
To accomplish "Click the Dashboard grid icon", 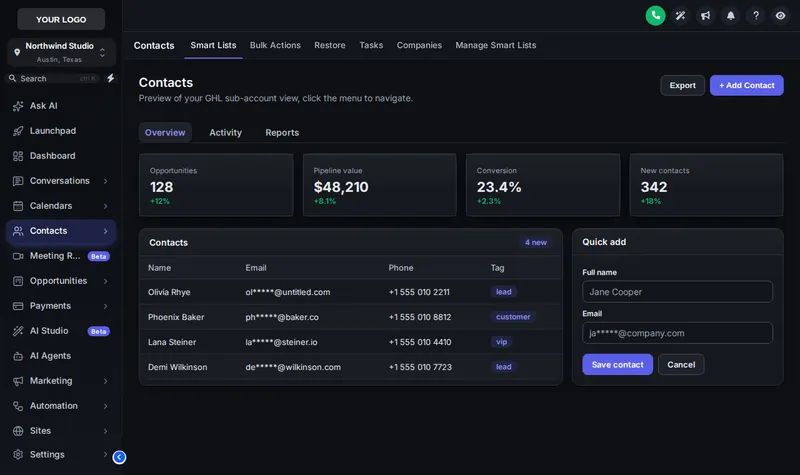I will click(18, 156).
